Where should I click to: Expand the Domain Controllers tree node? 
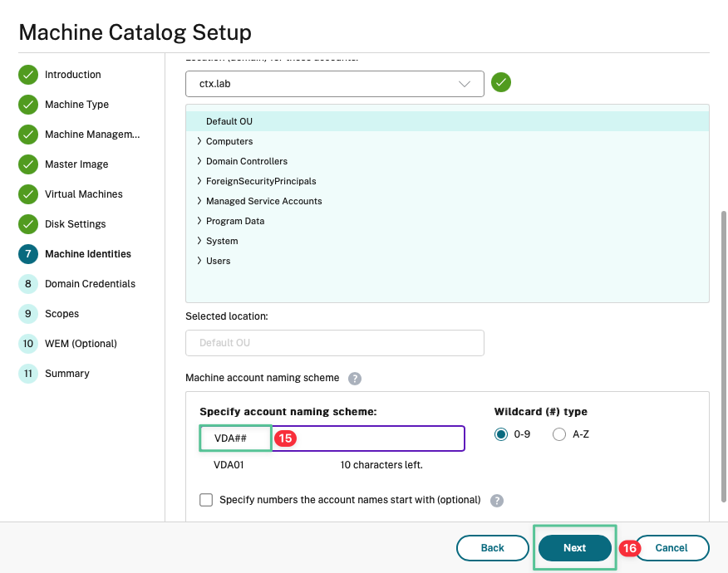coord(199,161)
